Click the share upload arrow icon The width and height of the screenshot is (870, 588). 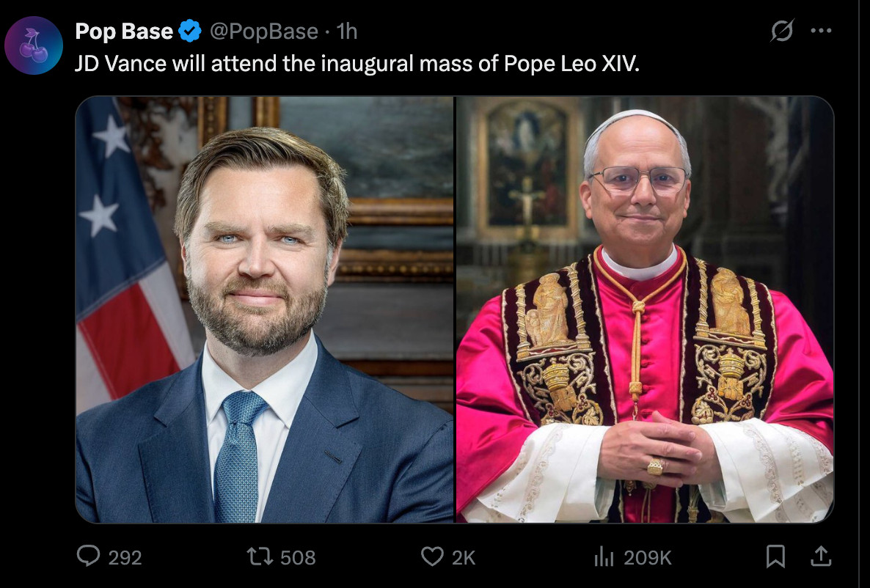point(821,556)
